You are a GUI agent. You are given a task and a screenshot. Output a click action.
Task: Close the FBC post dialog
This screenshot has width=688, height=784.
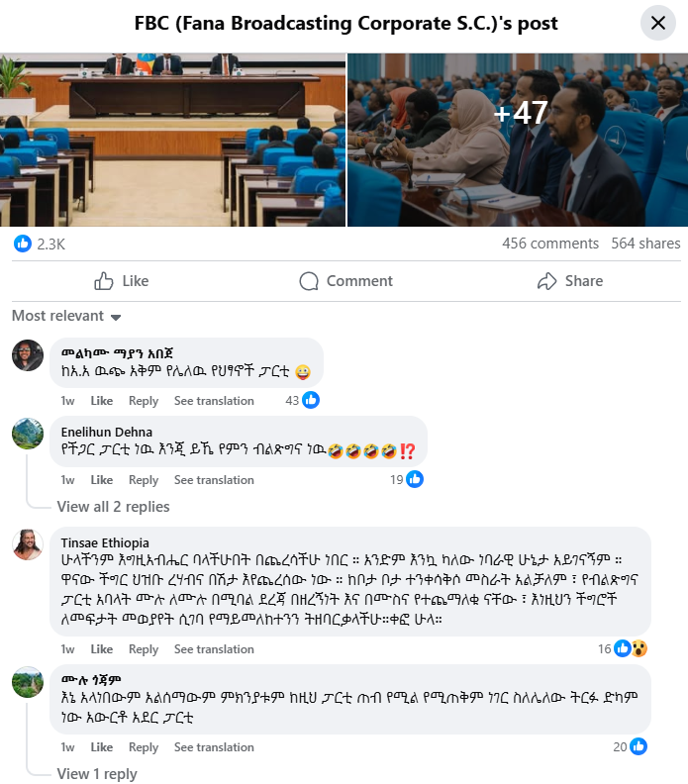tap(658, 23)
